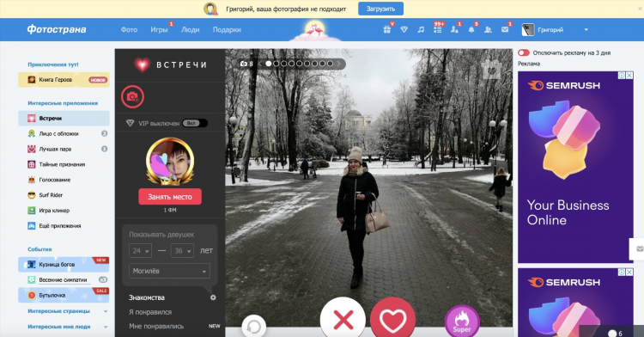Open Книга Героев adventure
Image resolution: width=644 pixels, height=337 pixels.
(x=64, y=80)
